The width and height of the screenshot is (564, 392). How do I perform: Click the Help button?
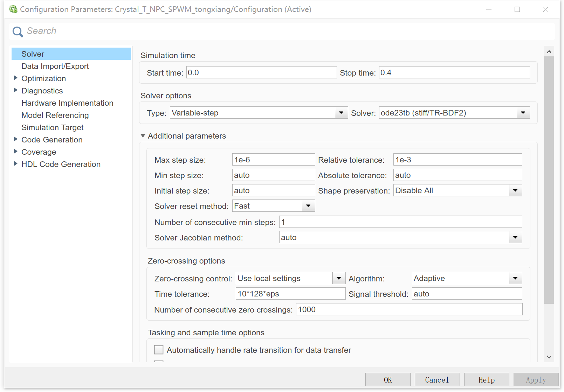[486, 379]
